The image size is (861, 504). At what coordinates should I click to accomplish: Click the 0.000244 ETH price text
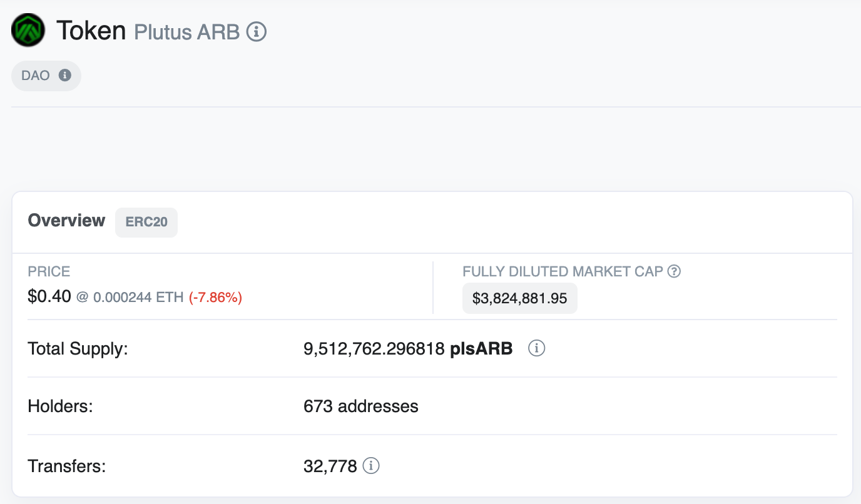click(138, 298)
